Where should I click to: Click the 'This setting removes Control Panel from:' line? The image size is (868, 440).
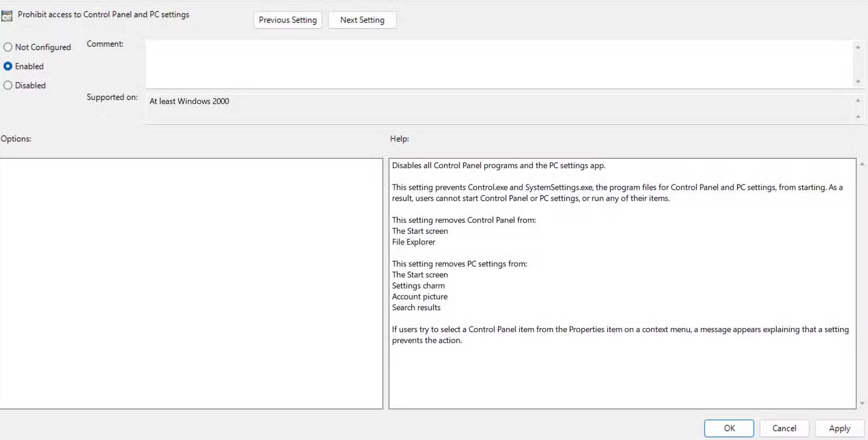(x=464, y=220)
